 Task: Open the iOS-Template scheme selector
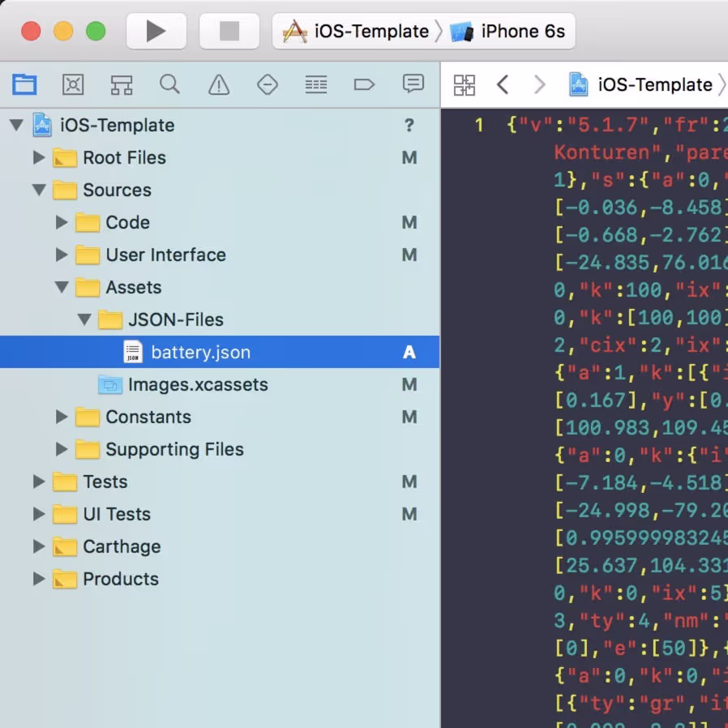coord(356,31)
